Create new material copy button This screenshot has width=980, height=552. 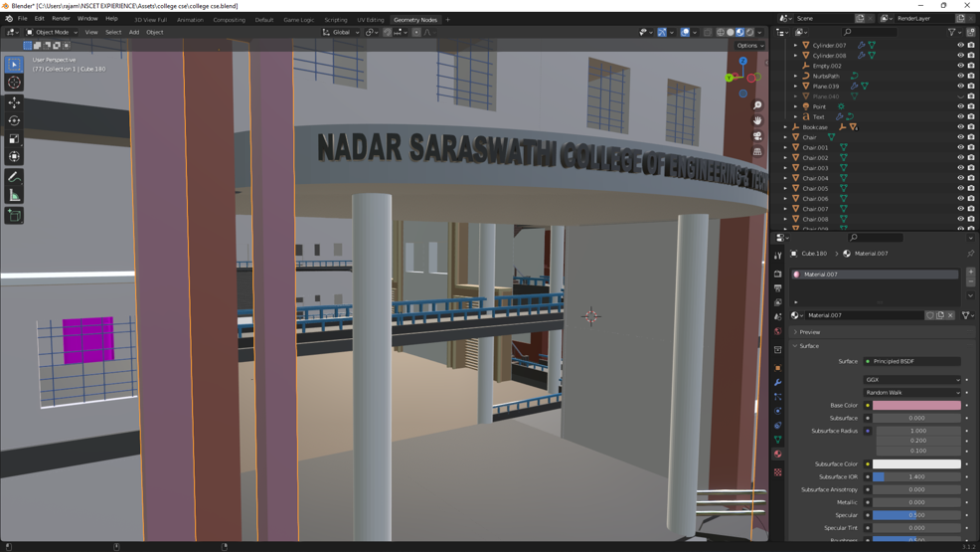click(x=940, y=315)
